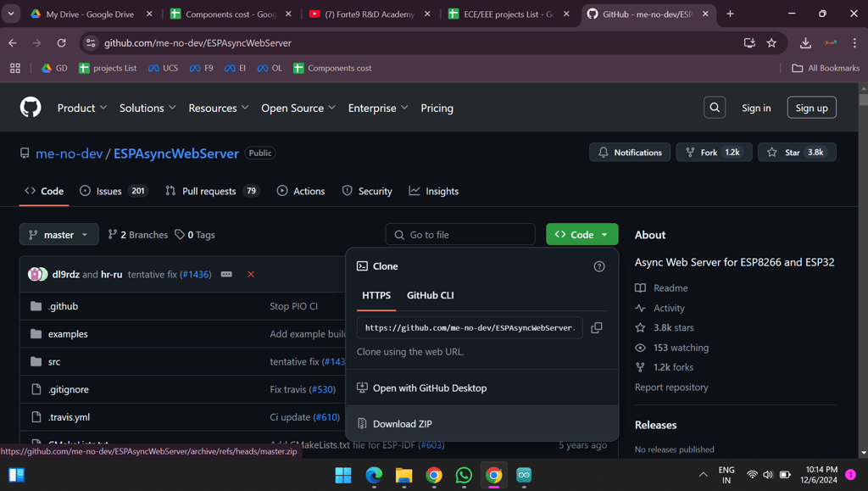The image size is (868, 491).
Task: Star the ESPAsyncWebServer repository
Action: [x=797, y=153]
